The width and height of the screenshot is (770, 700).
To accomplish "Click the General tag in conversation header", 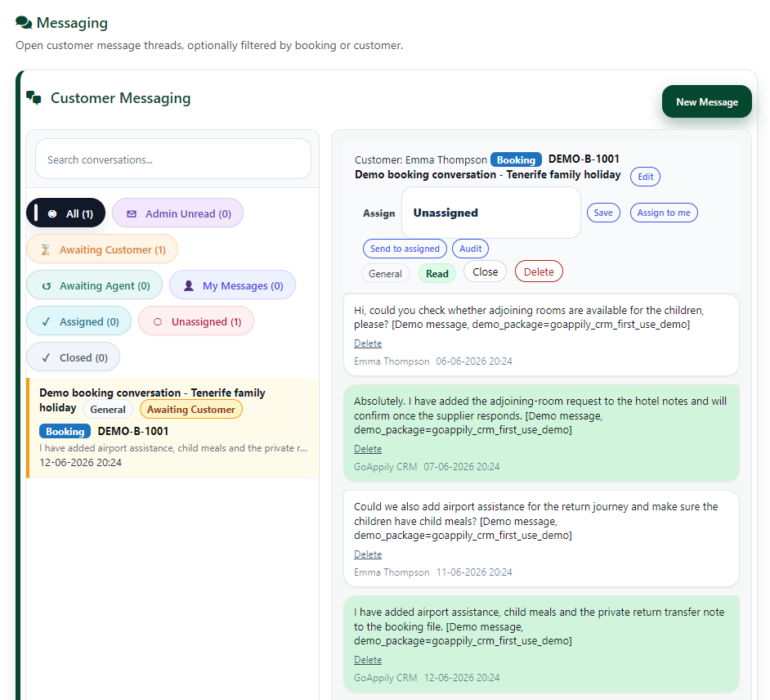I will (x=385, y=274).
